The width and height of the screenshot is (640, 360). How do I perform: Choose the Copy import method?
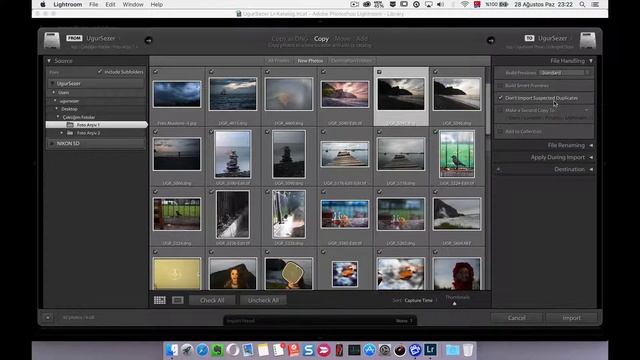pos(321,39)
